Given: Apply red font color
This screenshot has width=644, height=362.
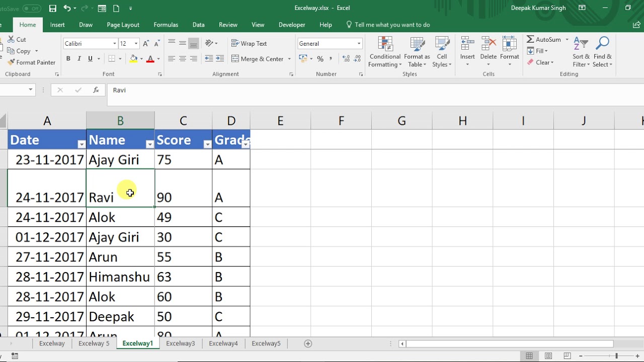Looking at the screenshot, I should (x=149, y=59).
